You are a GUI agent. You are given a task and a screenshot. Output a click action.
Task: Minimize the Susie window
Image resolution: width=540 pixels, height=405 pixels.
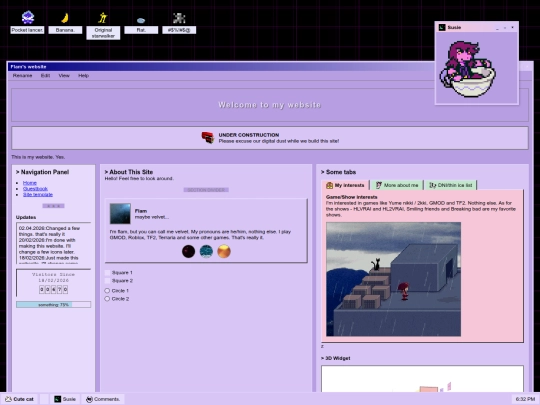(x=497, y=28)
